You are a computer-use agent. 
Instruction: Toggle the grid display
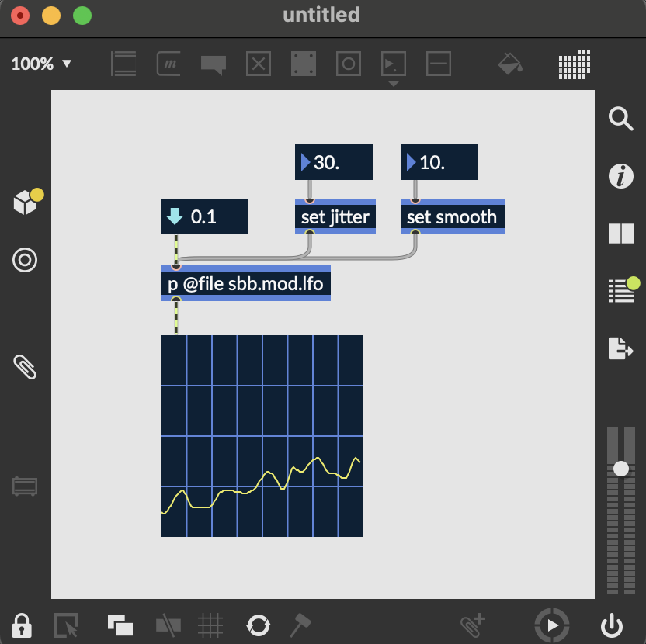coord(210,624)
